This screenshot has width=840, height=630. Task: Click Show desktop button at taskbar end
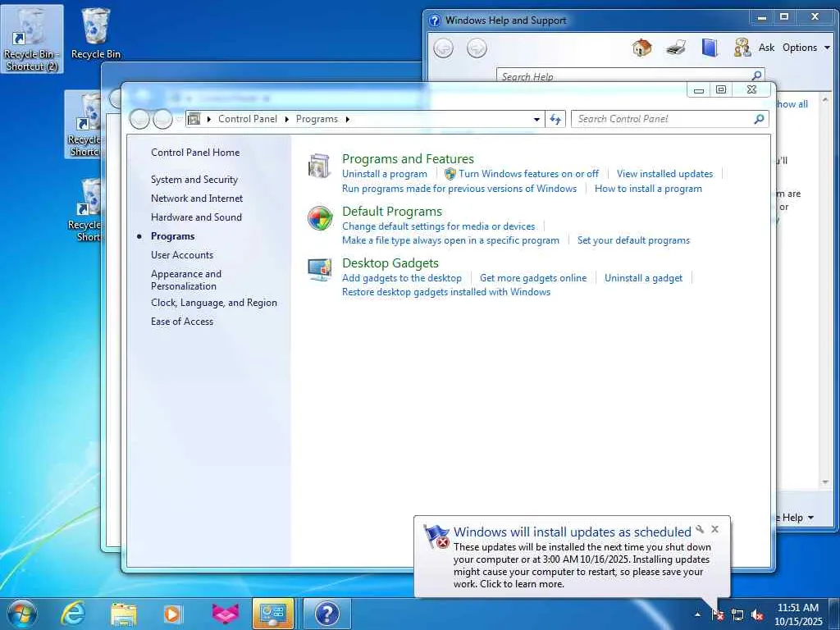834,614
